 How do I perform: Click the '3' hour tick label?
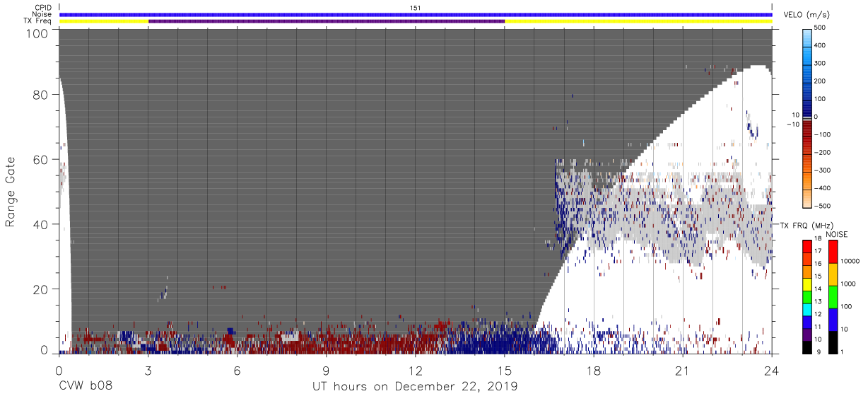pos(148,371)
